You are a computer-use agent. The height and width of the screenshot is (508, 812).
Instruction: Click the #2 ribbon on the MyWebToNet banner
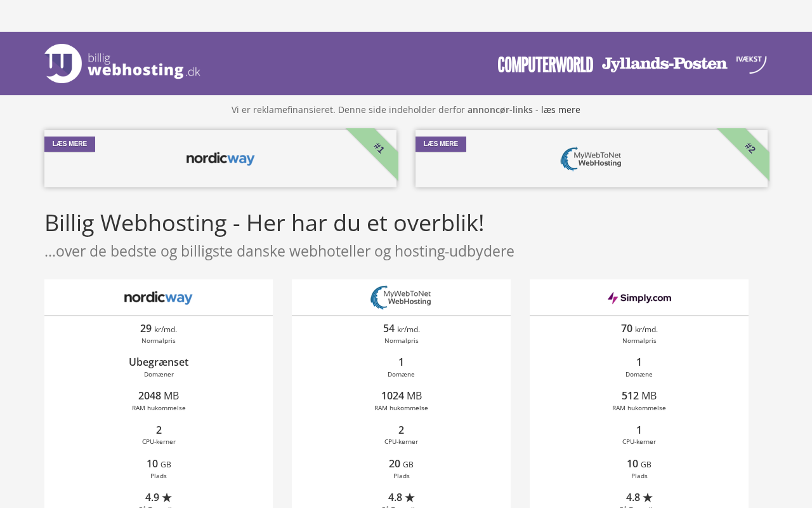(750, 148)
